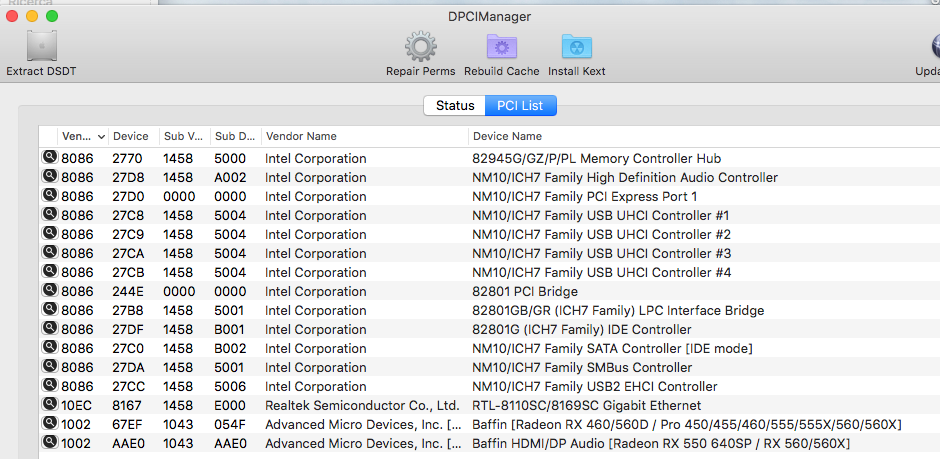The image size is (940, 459).
Task: Sort by the Vendor Name column header
Action: 364,136
